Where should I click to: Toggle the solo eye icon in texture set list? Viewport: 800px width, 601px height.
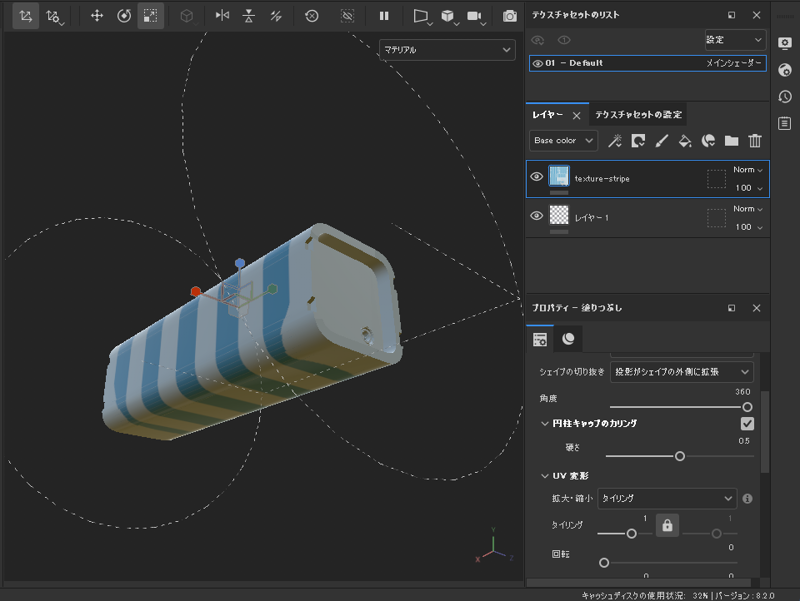[564, 40]
